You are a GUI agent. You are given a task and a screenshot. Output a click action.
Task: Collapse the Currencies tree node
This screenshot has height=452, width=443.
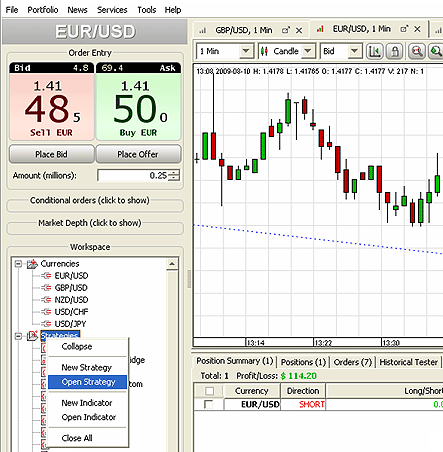click(x=18, y=264)
